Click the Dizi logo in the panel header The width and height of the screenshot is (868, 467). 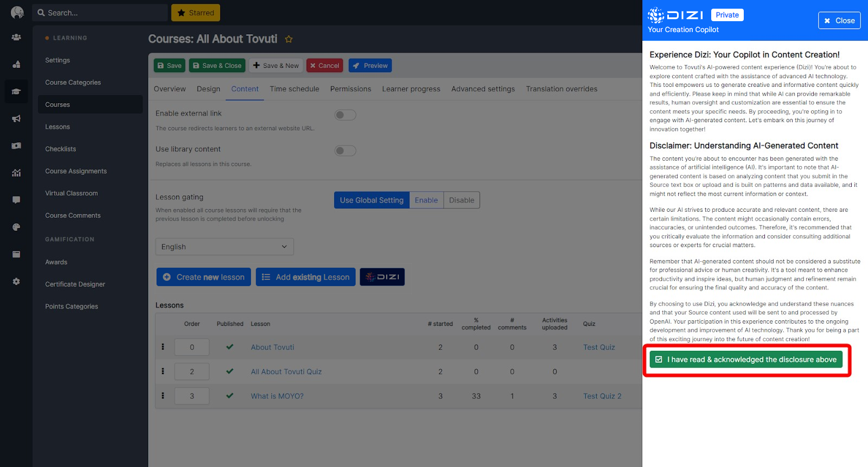(x=675, y=15)
